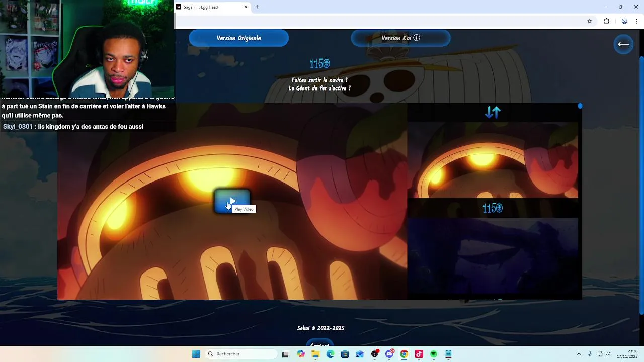Viewport: 644px width, 362px height.
Task: Launch Copilot from taskbar
Action: coord(301,354)
